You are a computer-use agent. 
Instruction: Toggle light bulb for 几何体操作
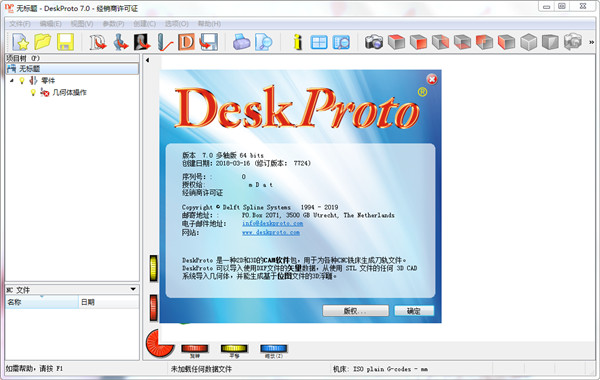point(33,92)
